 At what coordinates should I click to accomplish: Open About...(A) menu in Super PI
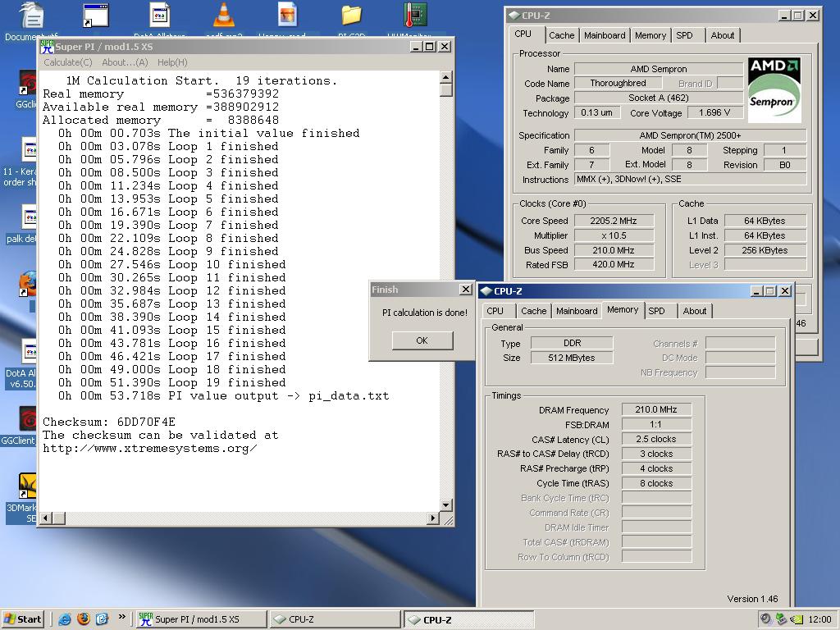coord(125,62)
